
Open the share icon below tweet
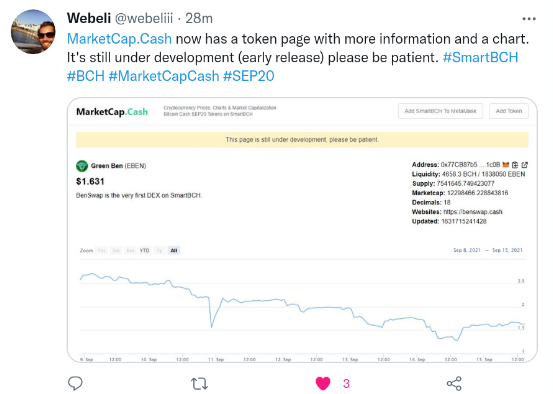(454, 383)
